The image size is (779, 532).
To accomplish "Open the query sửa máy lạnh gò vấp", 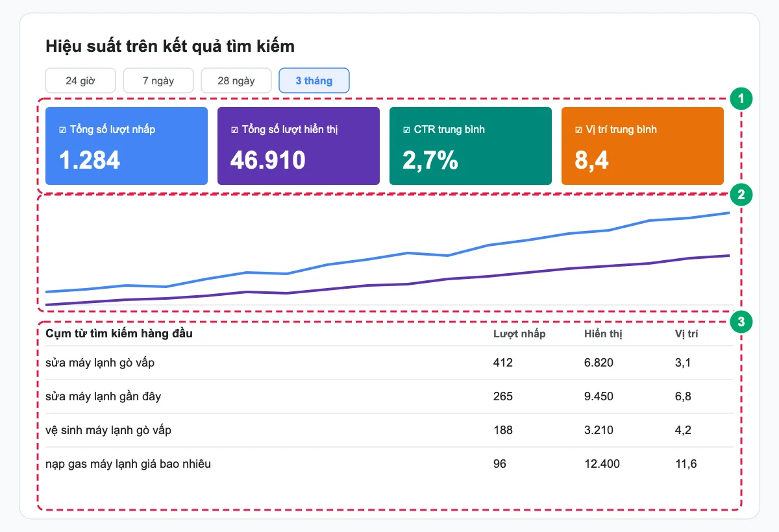I will pyautogui.click(x=100, y=363).
